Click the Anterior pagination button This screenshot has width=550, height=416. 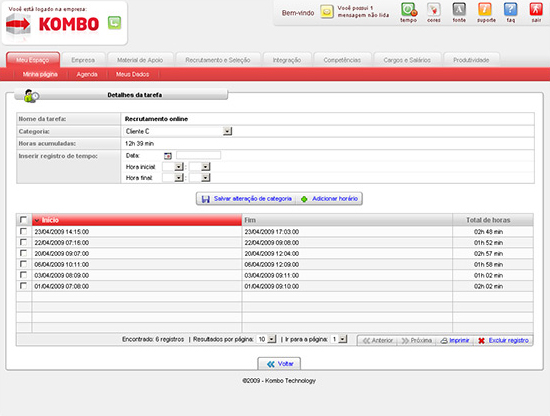coord(377,341)
